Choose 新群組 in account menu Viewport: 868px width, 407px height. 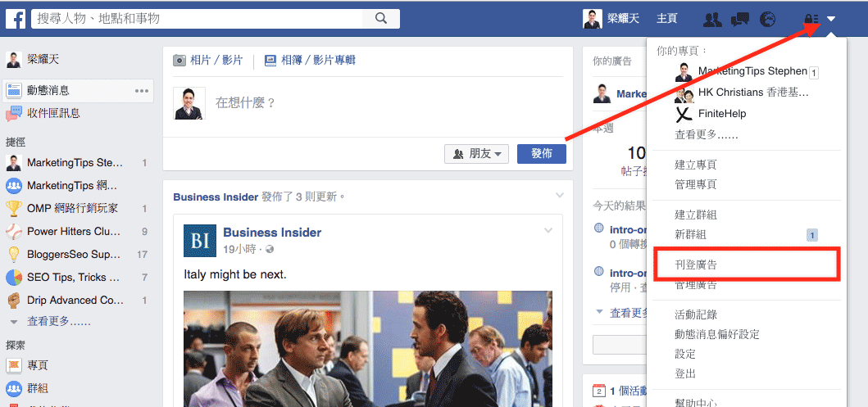(690, 234)
